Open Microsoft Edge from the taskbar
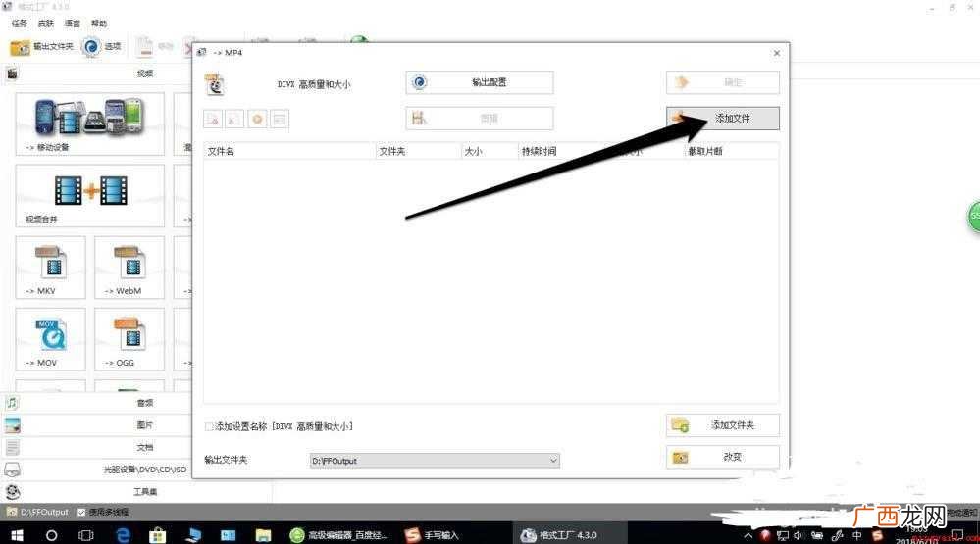This screenshot has height=544, width=980. point(124,534)
